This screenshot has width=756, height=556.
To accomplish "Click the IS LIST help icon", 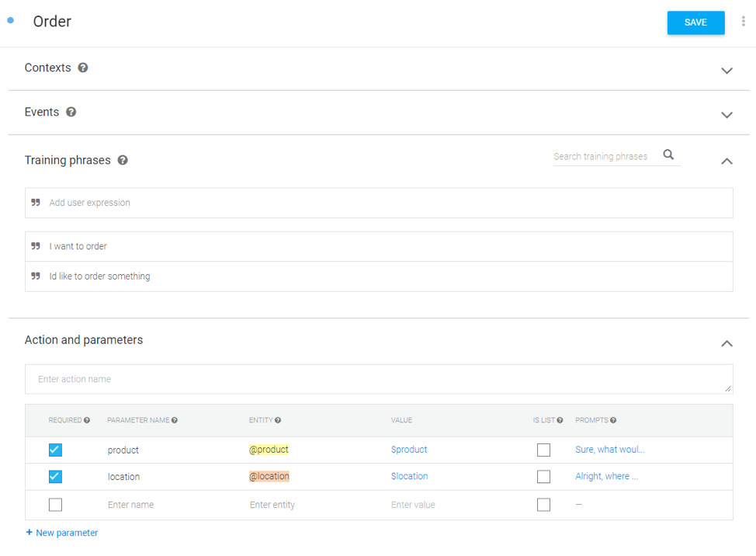I will tap(560, 421).
